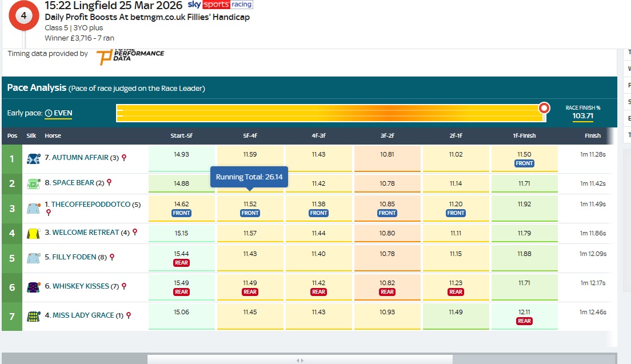Click the FRONT badge in Autumn Affair's row
Image resolution: width=631 pixels, height=364 pixels.
[x=524, y=163]
